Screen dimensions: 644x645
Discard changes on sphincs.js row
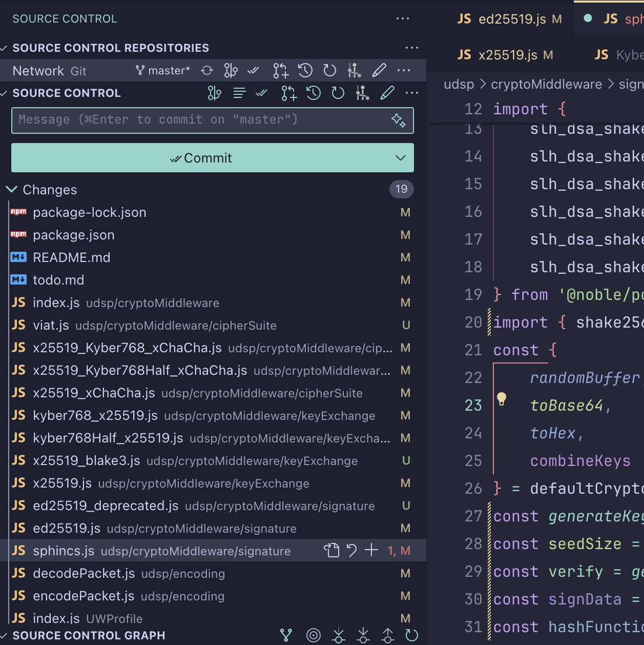click(x=351, y=550)
